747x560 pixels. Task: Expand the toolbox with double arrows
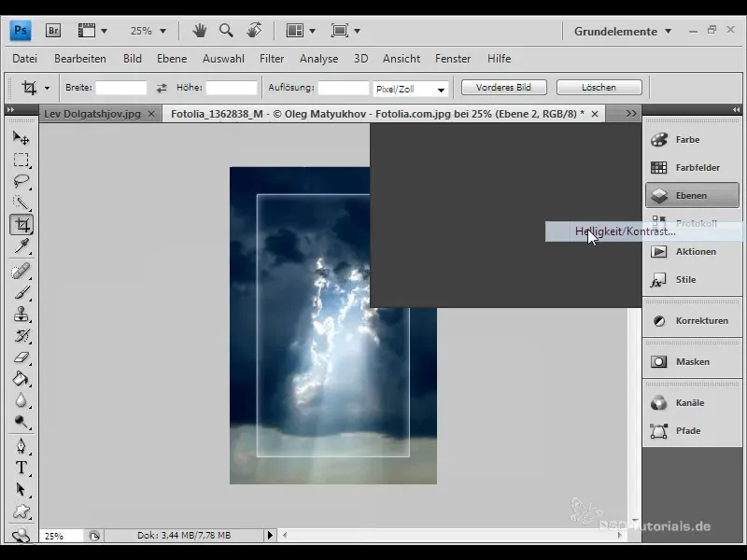pyautogui.click(x=10, y=110)
